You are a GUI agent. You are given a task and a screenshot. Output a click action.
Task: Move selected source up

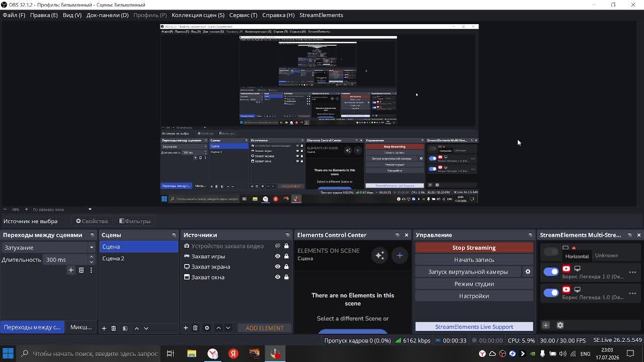[218, 328]
